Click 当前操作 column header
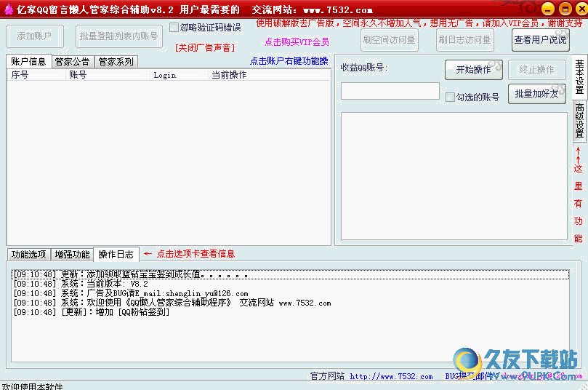The image size is (588, 390). click(268, 75)
